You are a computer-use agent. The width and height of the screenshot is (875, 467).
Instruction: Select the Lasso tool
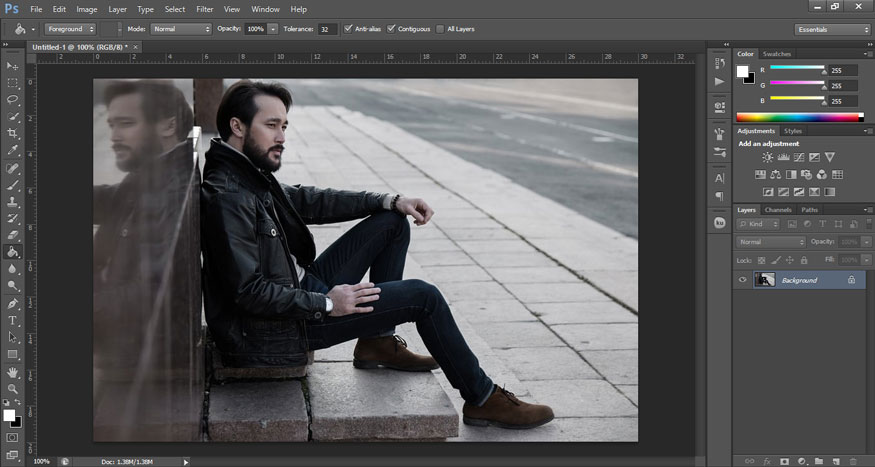pos(12,99)
